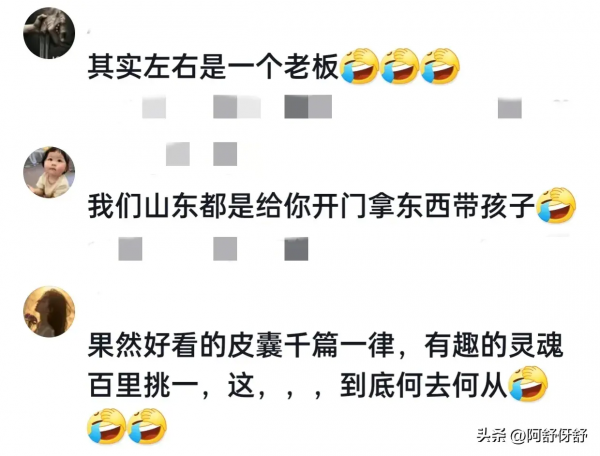
Task: Select the comment 其实左右是一个老板
Action: (213, 67)
